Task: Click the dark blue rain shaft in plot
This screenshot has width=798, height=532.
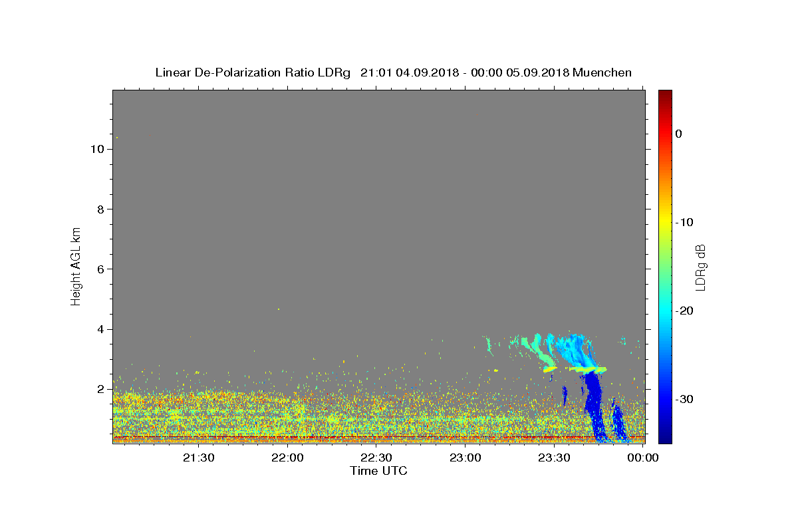Action: [593, 406]
